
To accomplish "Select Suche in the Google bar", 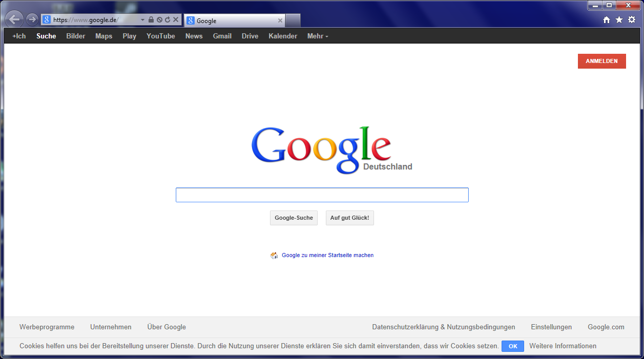I will pos(46,36).
